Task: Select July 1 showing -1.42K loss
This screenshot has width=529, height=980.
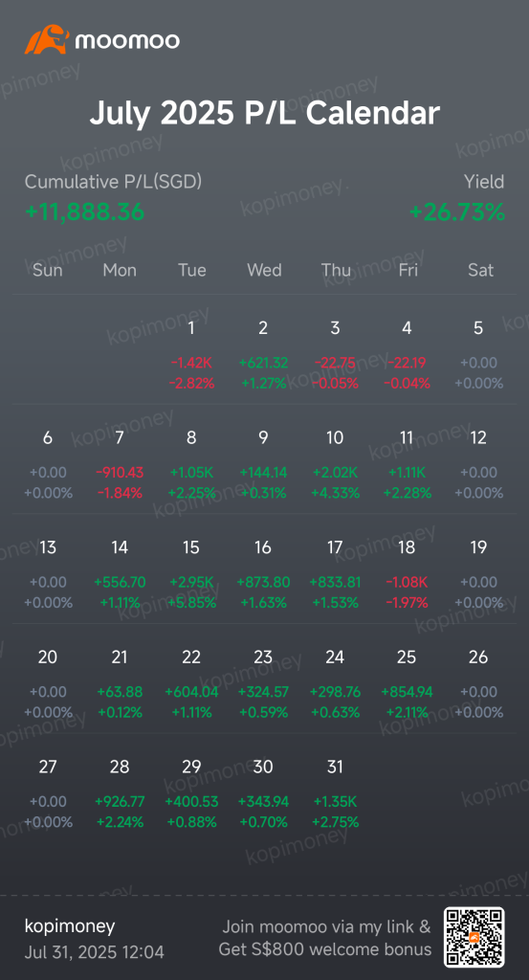Action: [191, 356]
